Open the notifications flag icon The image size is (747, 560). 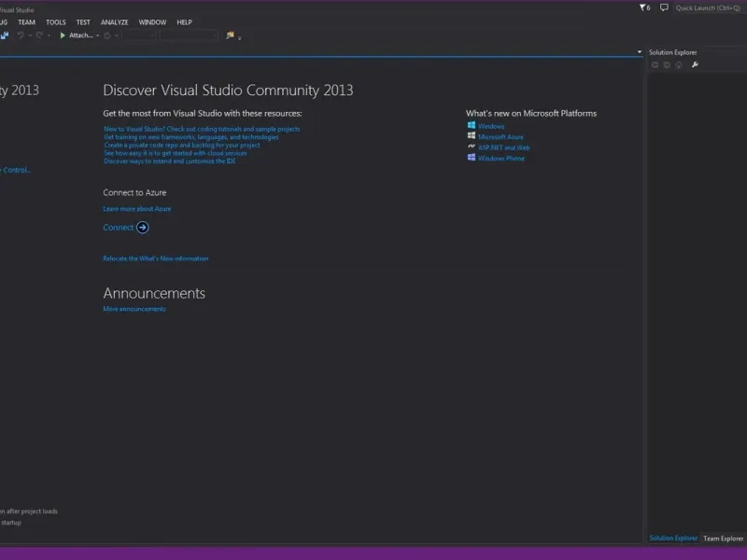[x=642, y=7]
